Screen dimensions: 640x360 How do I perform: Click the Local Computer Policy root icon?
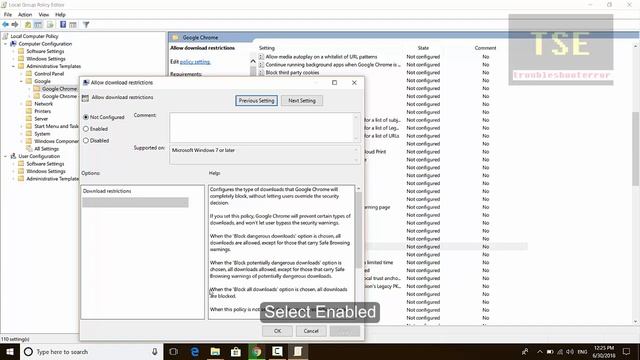coord(5,36)
